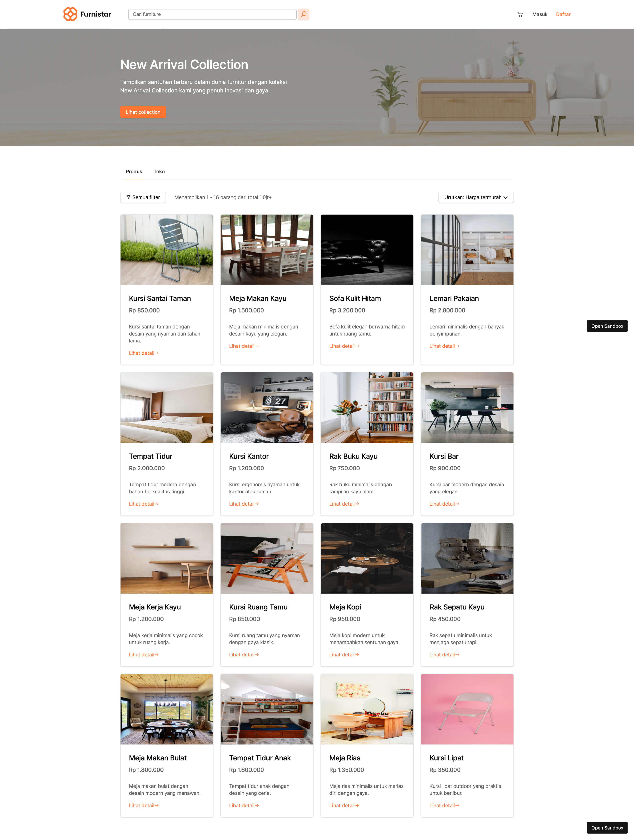
Task: Click Lihat detail for Kursi Kantor
Action: click(244, 504)
